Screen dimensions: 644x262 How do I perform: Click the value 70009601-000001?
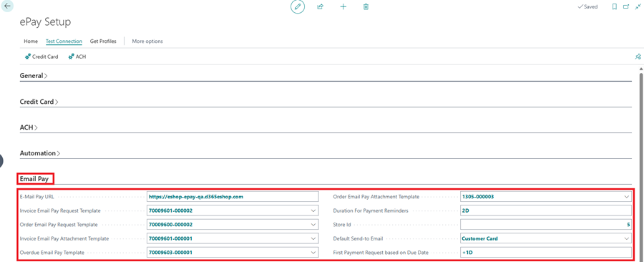170,238
